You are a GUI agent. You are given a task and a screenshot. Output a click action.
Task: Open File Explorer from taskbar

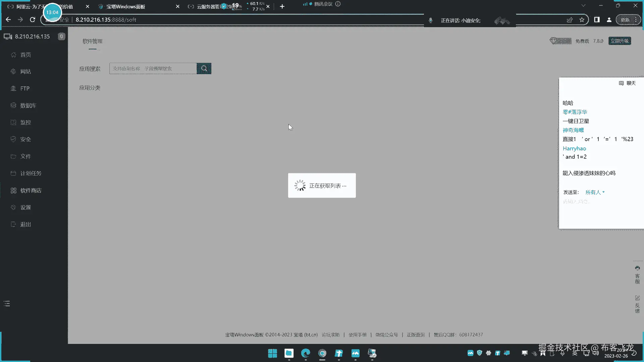pyautogui.click(x=289, y=353)
